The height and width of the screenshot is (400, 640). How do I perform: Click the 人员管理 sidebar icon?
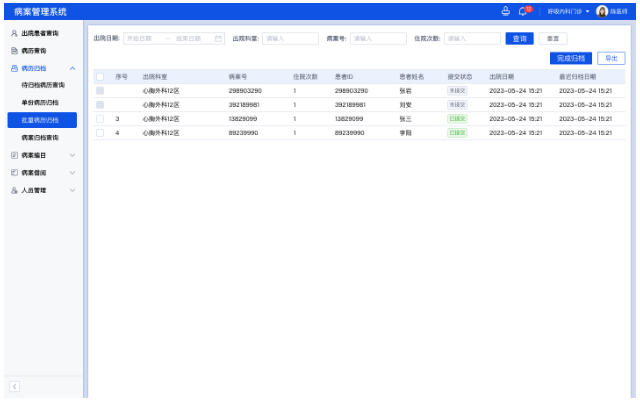[14, 190]
